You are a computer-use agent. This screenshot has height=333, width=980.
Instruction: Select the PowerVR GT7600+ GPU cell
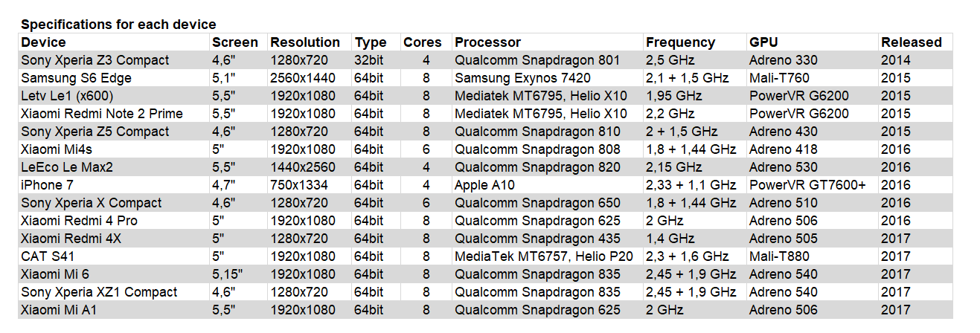pos(813,185)
